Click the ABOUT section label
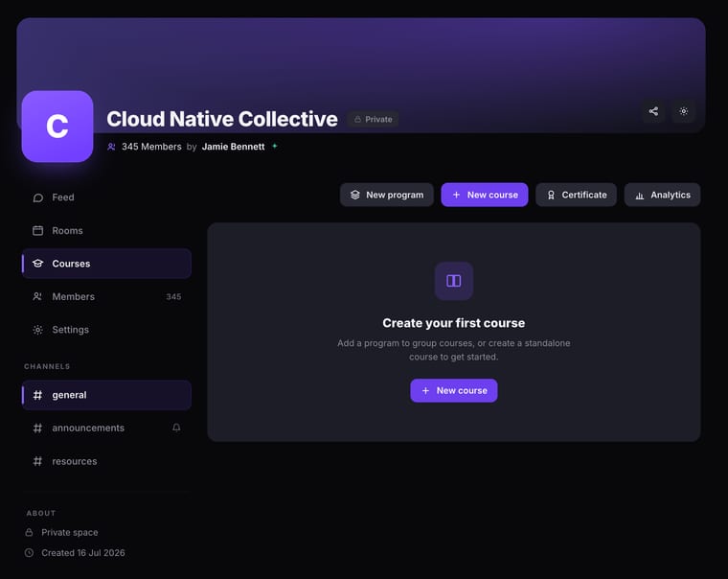 [x=41, y=514]
